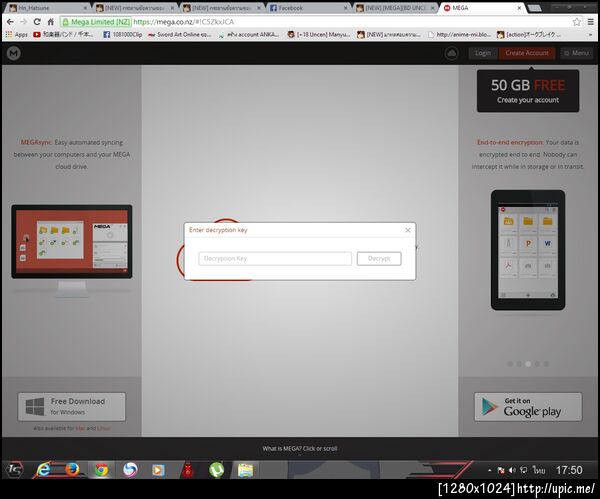
Task: Go back with the browser back arrow
Action: (10, 22)
